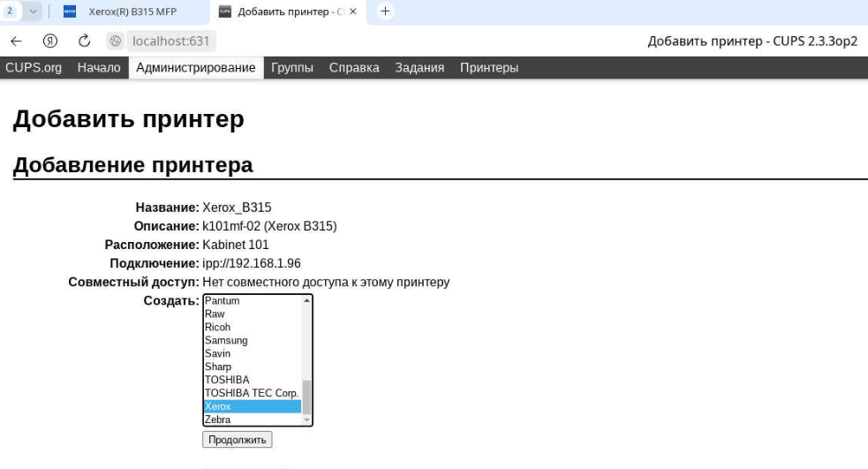
Task: Select Samsung in the manufacturer list
Action: (x=253, y=341)
